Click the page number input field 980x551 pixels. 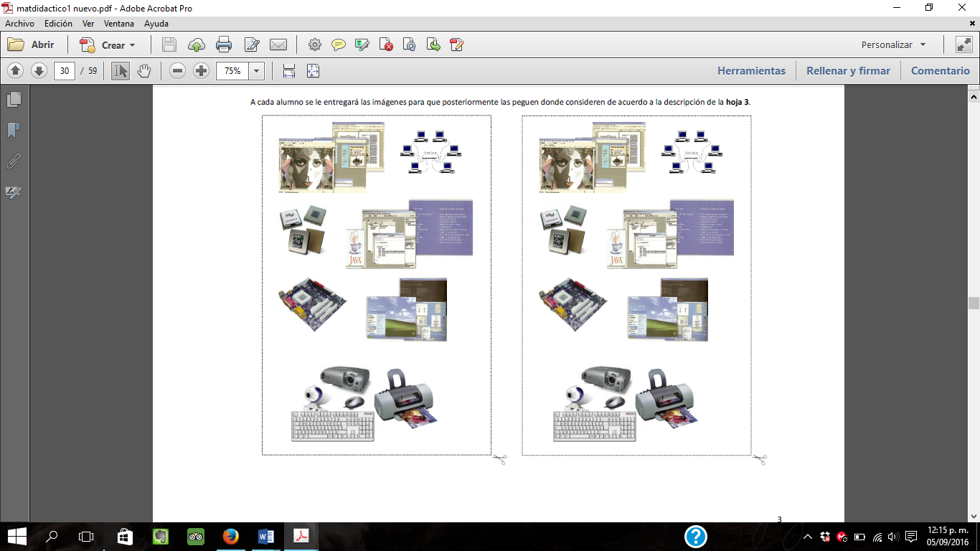pyautogui.click(x=65, y=71)
